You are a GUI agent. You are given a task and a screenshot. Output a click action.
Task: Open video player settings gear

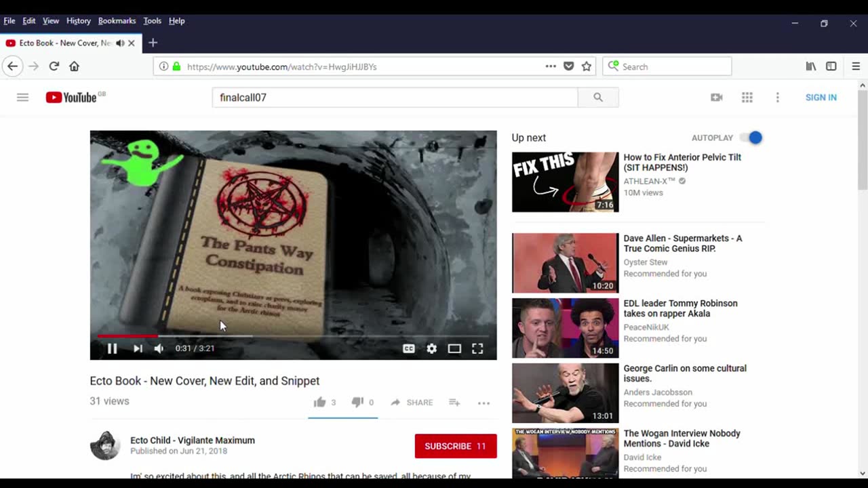432,348
